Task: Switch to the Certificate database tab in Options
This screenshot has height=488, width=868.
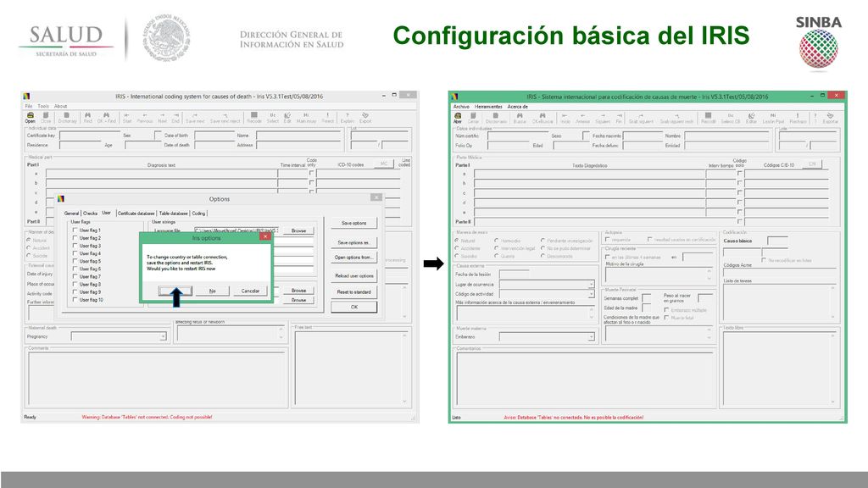Action: click(136, 213)
